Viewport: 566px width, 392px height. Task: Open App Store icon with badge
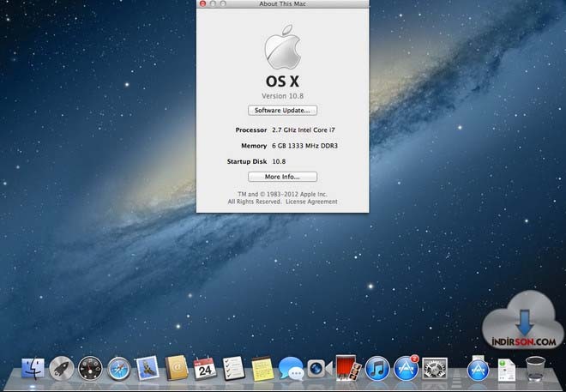[x=406, y=368]
